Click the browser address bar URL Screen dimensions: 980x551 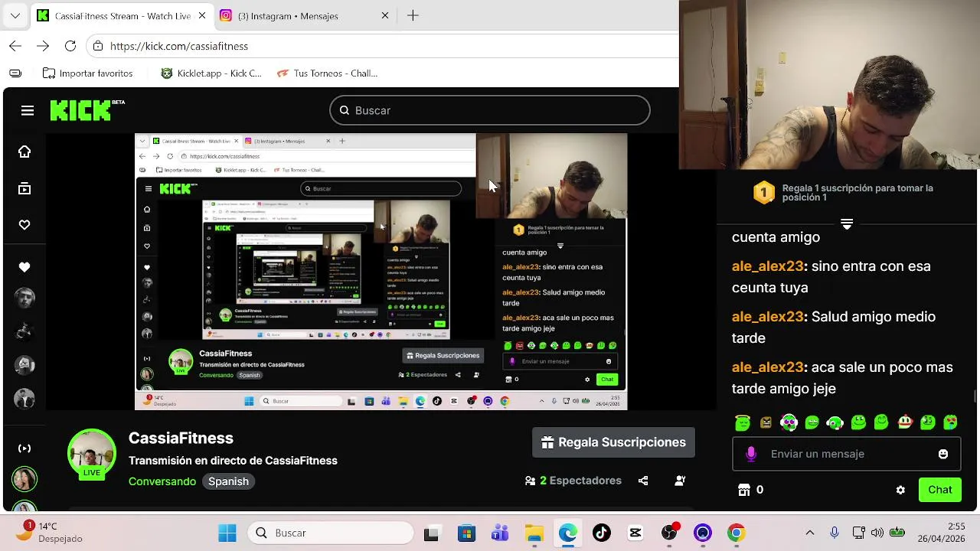(179, 46)
